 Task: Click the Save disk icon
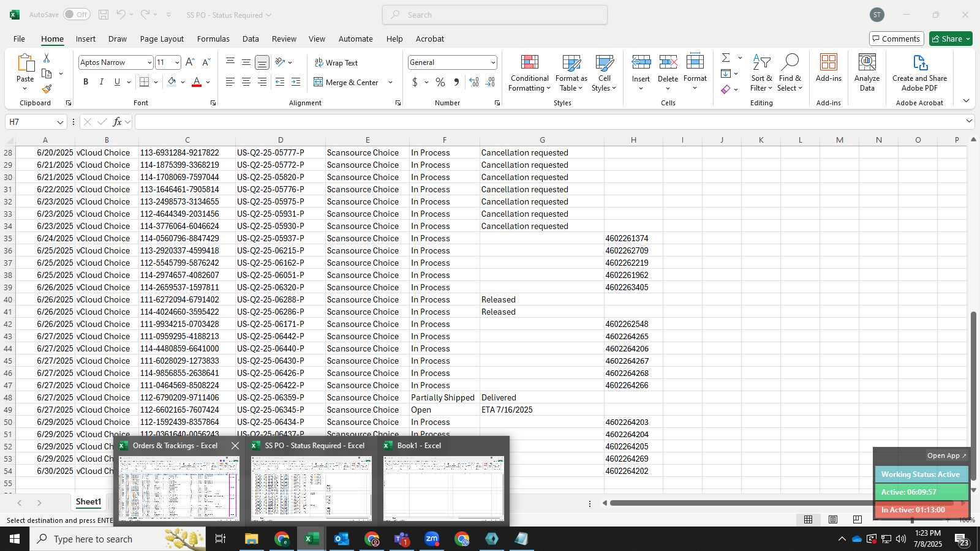point(104,15)
